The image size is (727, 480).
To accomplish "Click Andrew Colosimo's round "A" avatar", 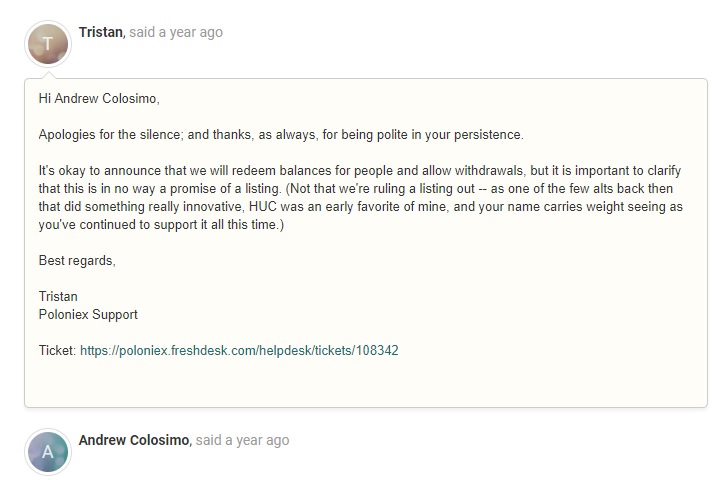I will tap(48, 452).
